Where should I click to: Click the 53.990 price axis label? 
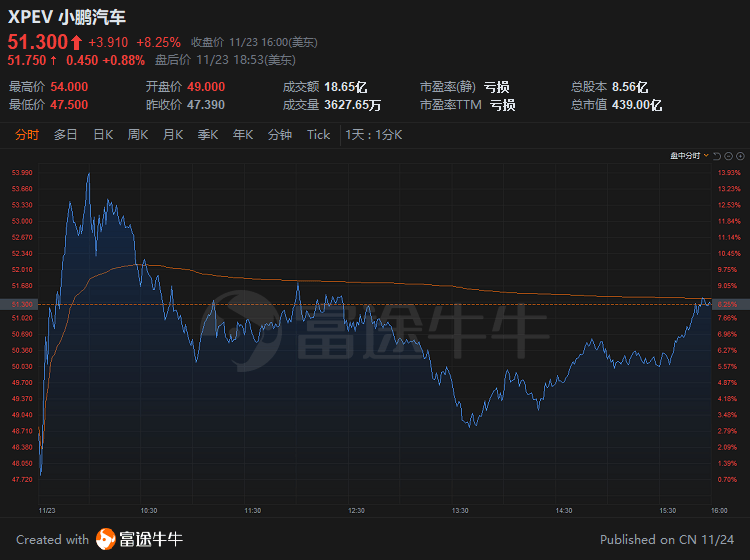click(x=22, y=173)
